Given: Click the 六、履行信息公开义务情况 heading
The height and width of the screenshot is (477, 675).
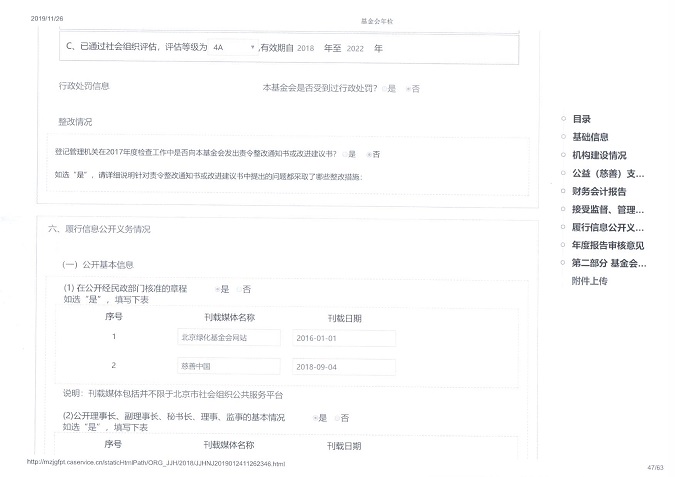Looking at the screenshot, I should coord(99,229).
